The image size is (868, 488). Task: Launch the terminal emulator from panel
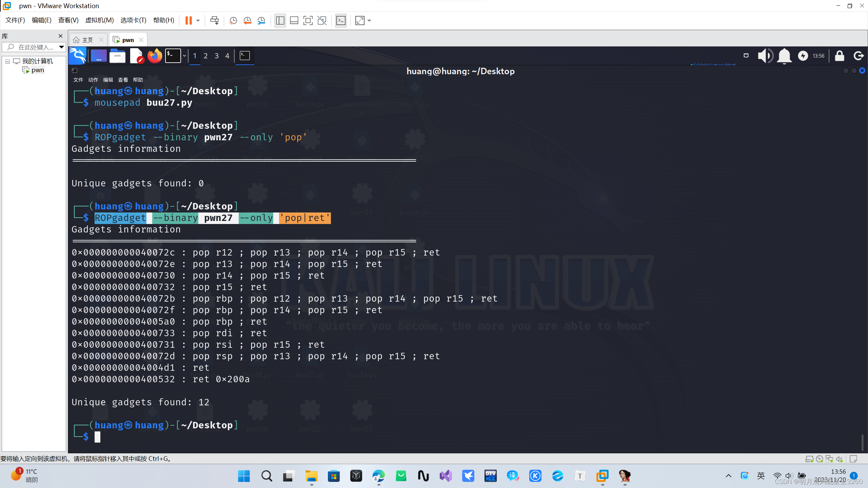pyautogui.click(x=173, y=56)
